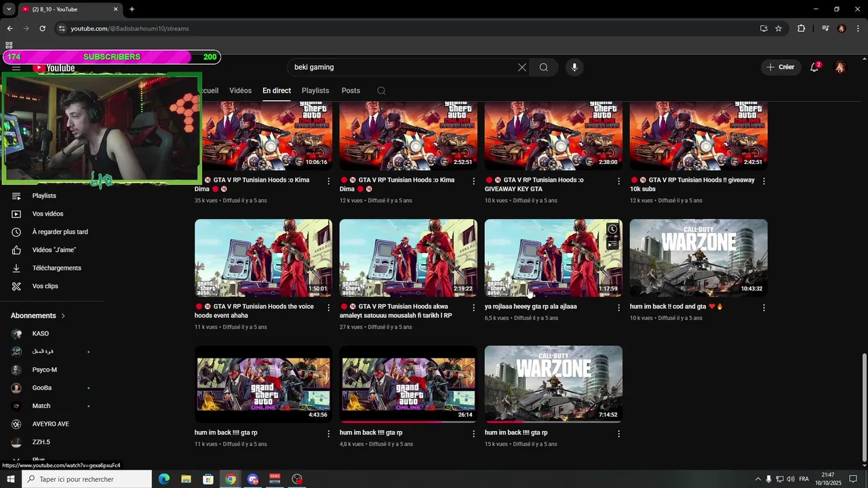
Task: Show hidden system tray icons
Action: [758, 479]
